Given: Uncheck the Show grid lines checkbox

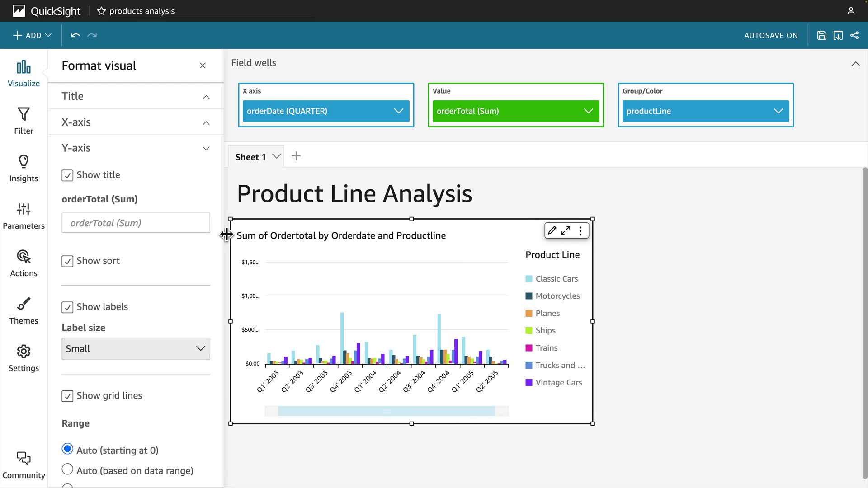Looking at the screenshot, I should (67, 396).
